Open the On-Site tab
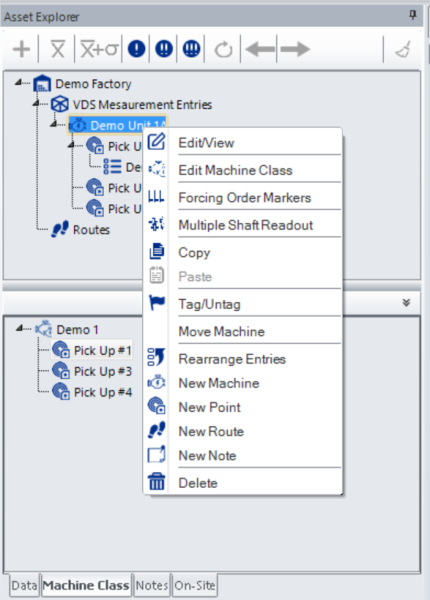The width and height of the screenshot is (430, 600). 195,585
